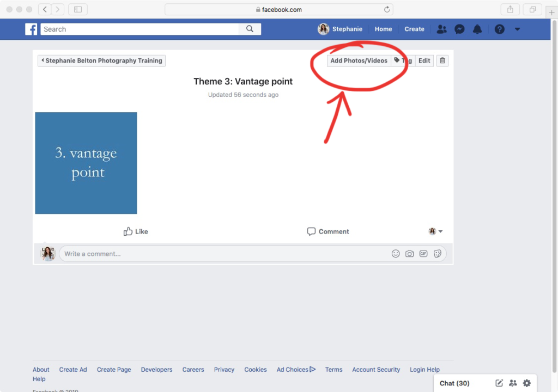558x392 pixels.
Task: Click the search magnifier button
Action: 250,29
